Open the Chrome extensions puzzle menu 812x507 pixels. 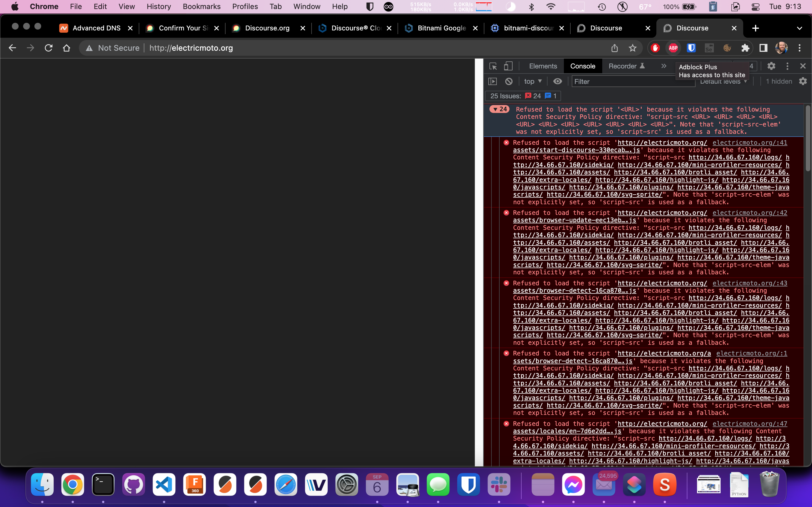tap(745, 48)
